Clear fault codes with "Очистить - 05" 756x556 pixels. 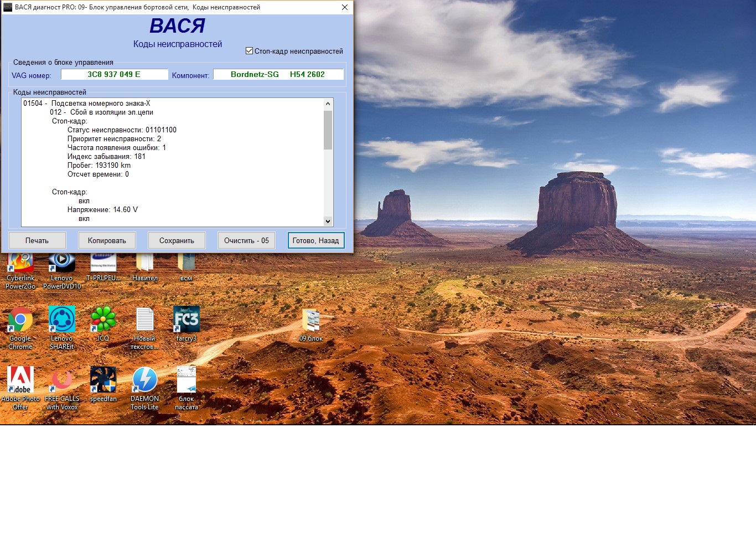coord(246,240)
